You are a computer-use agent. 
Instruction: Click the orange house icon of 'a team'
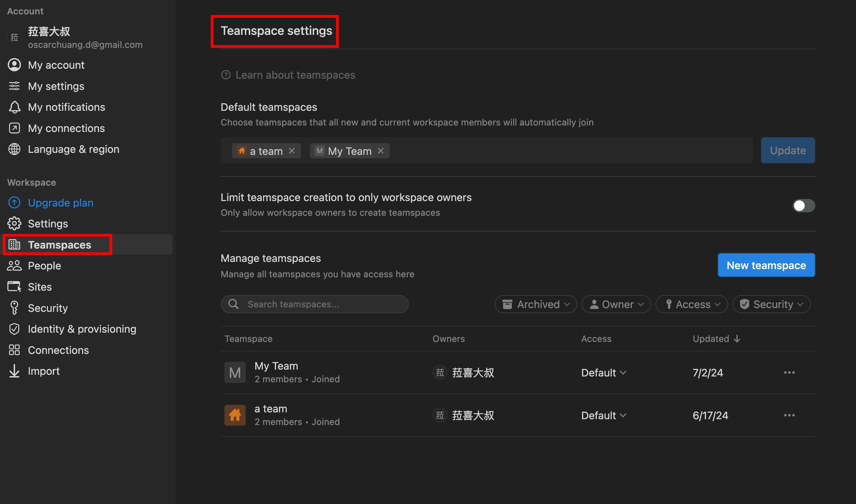coord(235,415)
